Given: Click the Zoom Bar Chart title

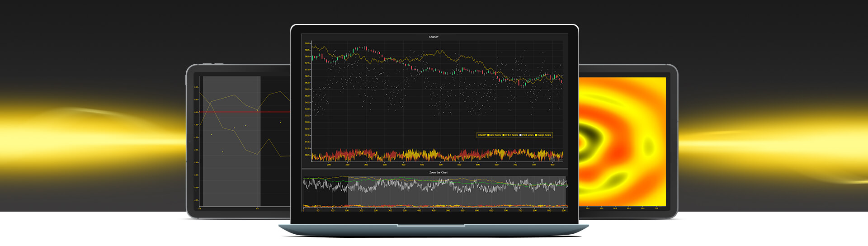Looking at the screenshot, I should 438,172.
